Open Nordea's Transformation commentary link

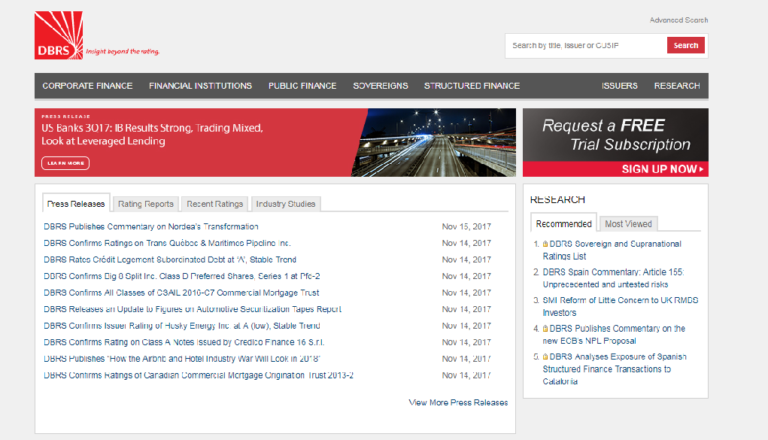[x=151, y=227]
